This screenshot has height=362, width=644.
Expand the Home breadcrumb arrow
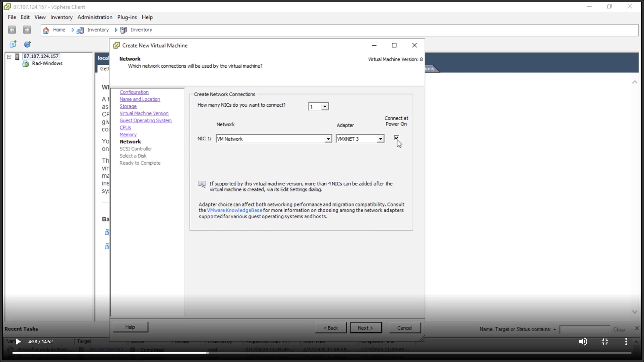coord(72,30)
